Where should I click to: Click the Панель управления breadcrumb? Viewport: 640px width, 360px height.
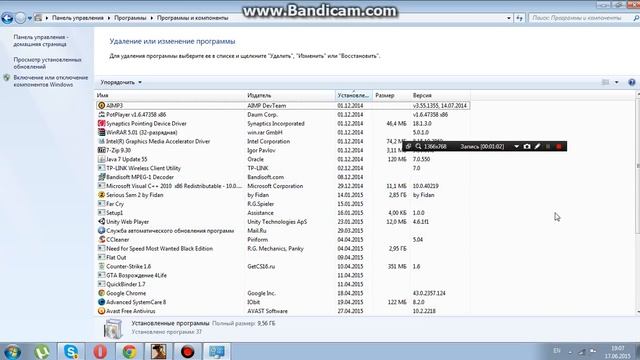pyautogui.click(x=78, y=18)
